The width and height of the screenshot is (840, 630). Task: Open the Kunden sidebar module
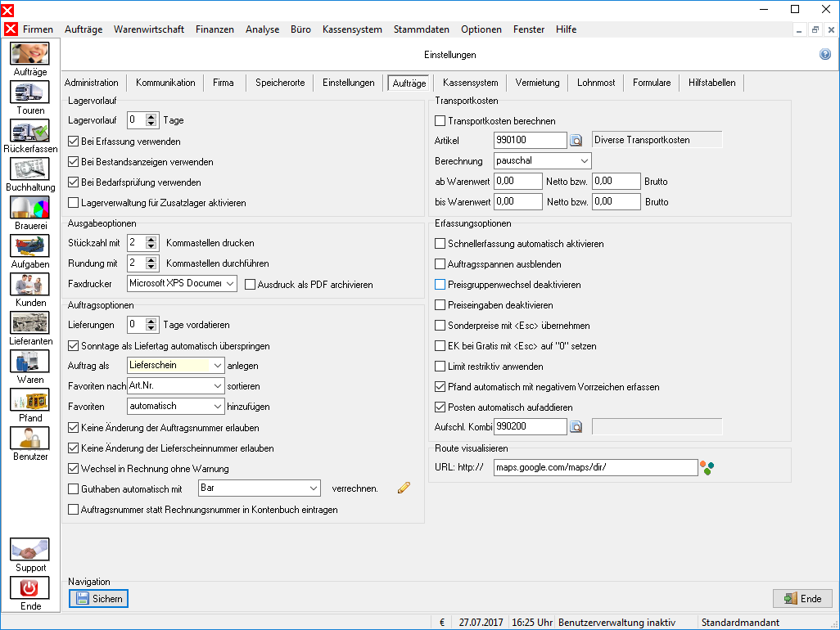30,285
